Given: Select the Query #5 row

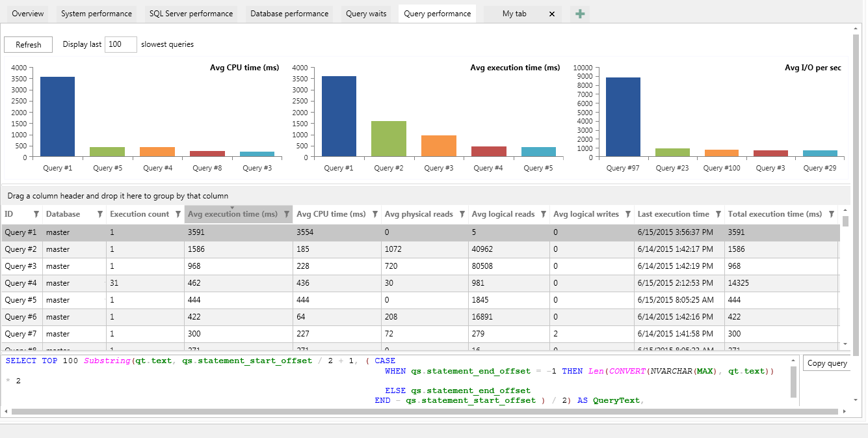Looking at the screenshot, I should click(x=420, y=300).
